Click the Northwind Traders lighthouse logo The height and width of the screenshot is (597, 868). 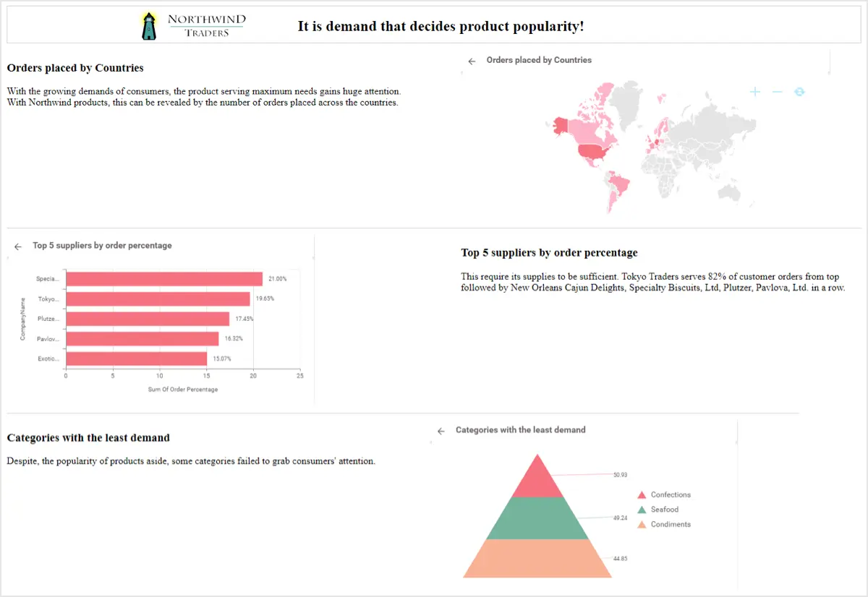[150, 25]
